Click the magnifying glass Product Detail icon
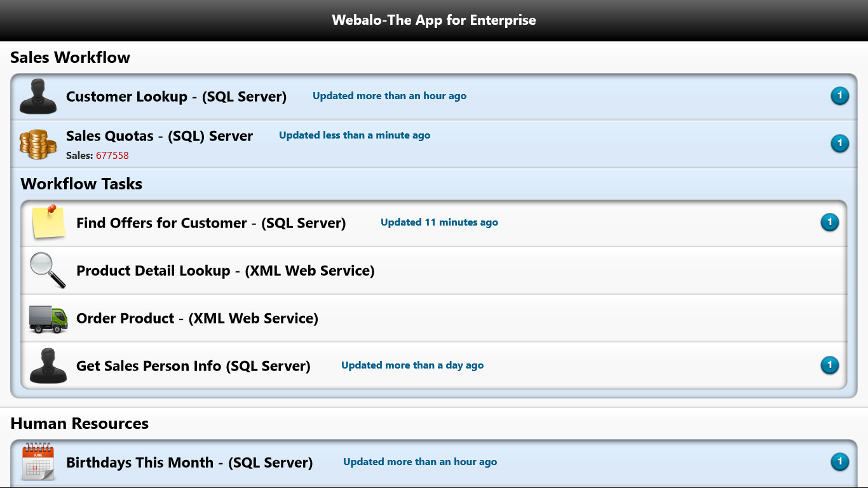The width and height of the screenshot is (868, 488). pyautogui.click(x=48, y=271)
